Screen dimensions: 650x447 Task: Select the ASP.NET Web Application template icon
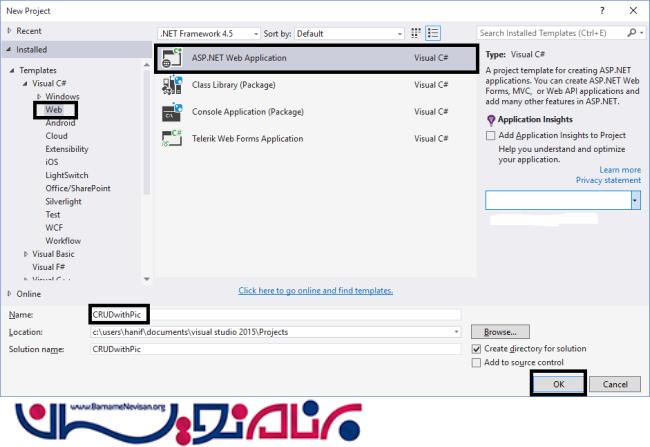[x=172, y=58]
